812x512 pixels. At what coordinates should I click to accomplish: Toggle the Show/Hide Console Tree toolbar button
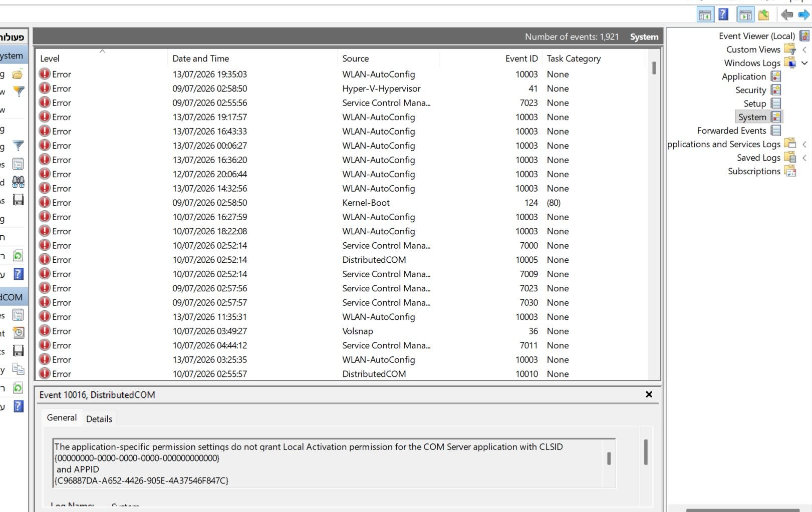[x=746, y=15]
